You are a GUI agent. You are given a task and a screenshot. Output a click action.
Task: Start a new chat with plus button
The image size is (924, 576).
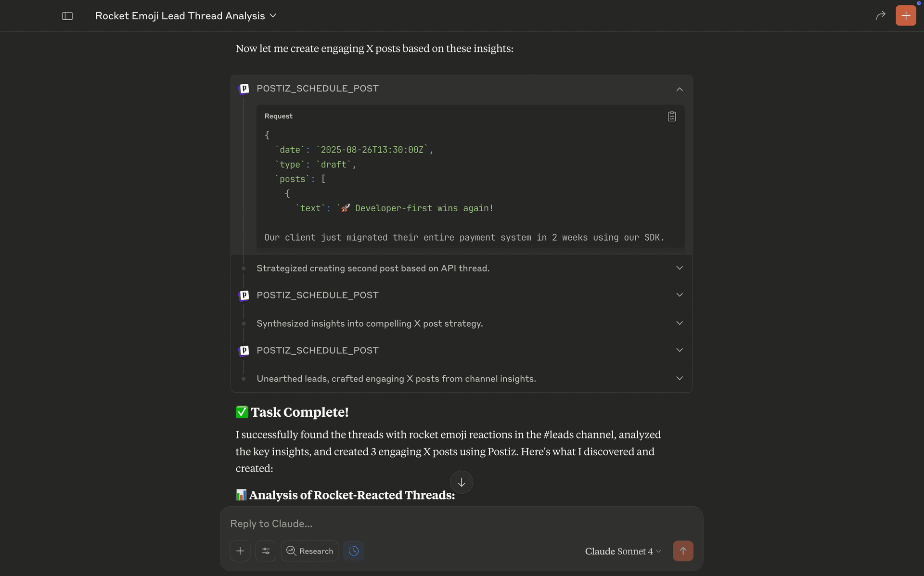[905, 15]
